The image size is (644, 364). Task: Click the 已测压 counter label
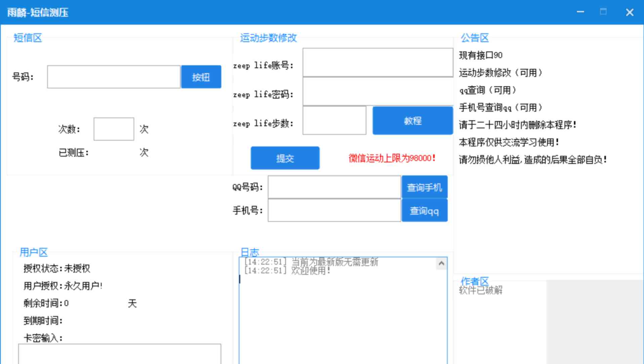click(x=74, y=153)
